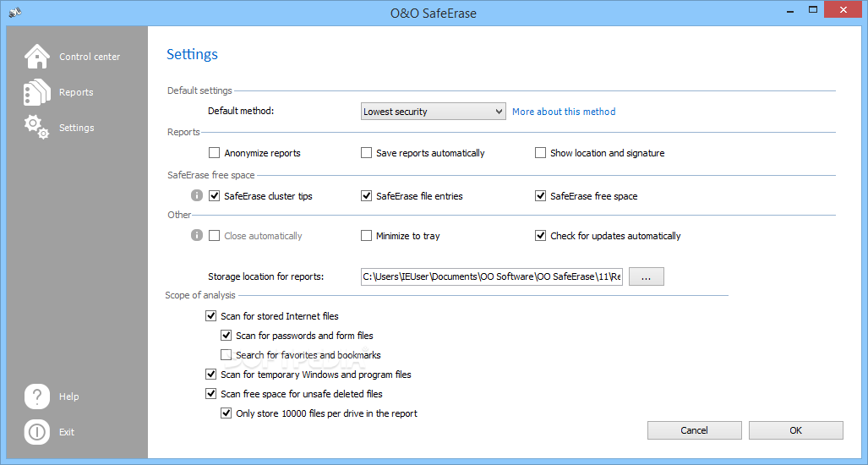Screen dimensions: 868x465
Task: Open the More about this method link
Action: [564, 112]
